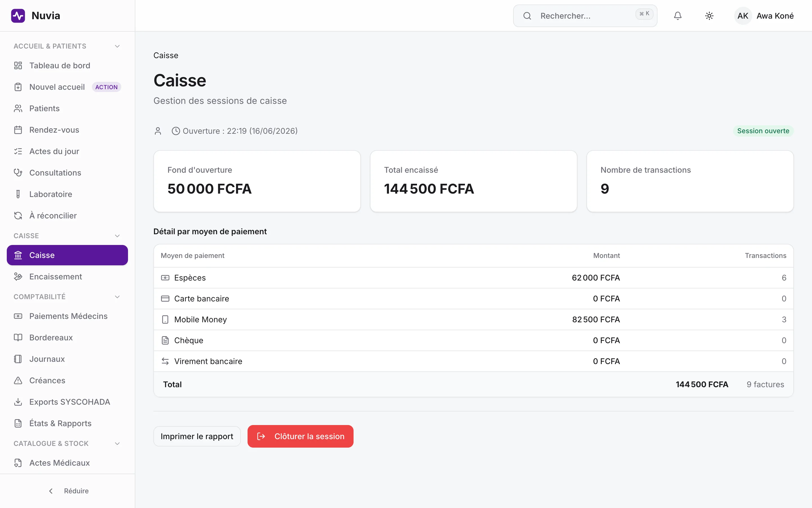
Task: Focus the Rechercher search field
Action: [x=585, y=16]
